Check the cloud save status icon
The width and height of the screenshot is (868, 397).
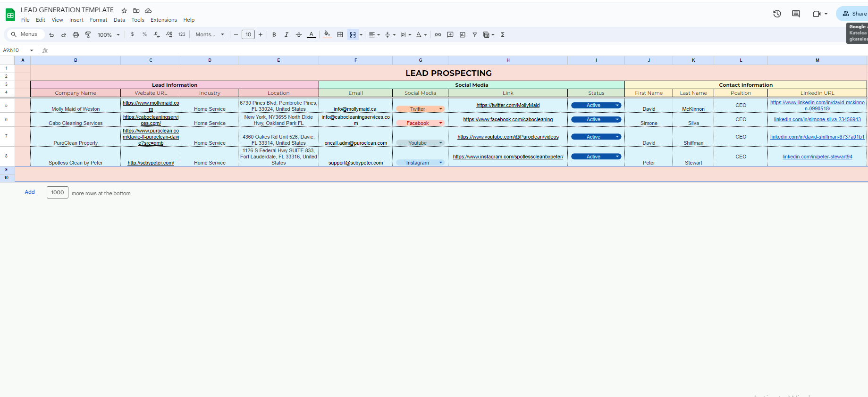click(148, 10)
